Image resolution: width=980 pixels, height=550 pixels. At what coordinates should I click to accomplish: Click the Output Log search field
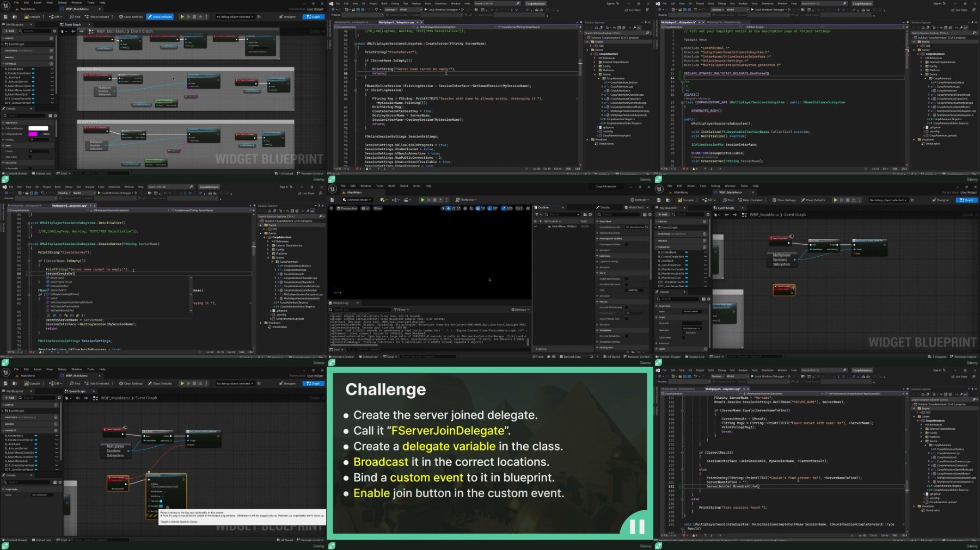(359, 310)
